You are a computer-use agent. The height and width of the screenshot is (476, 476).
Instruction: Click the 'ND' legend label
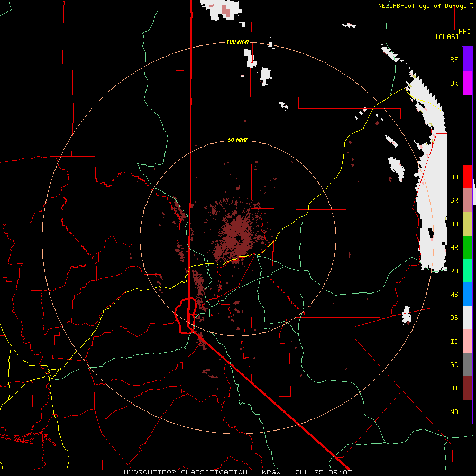pyautogui.click(x=454, y=412)
